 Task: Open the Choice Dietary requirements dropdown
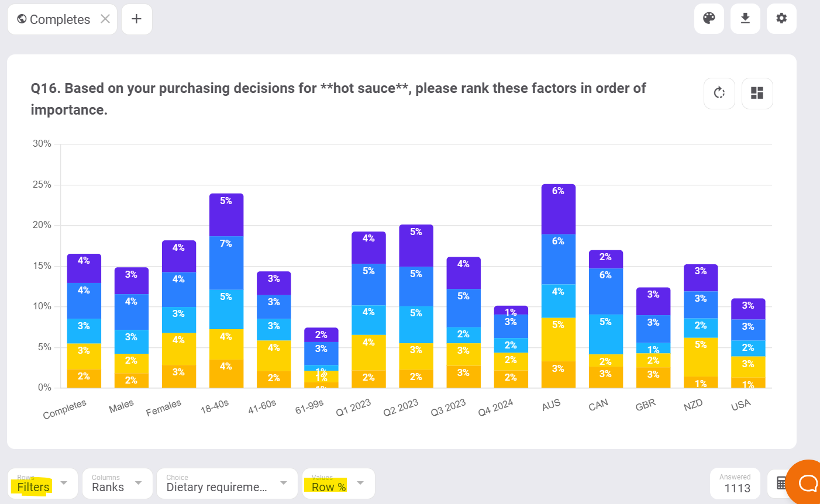click(227, 484)
